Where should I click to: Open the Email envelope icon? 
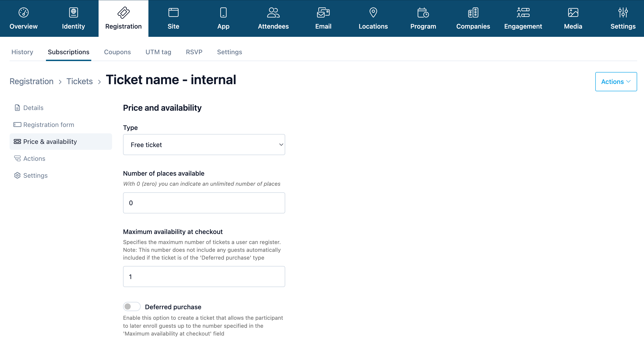click(x=323, y=13)
